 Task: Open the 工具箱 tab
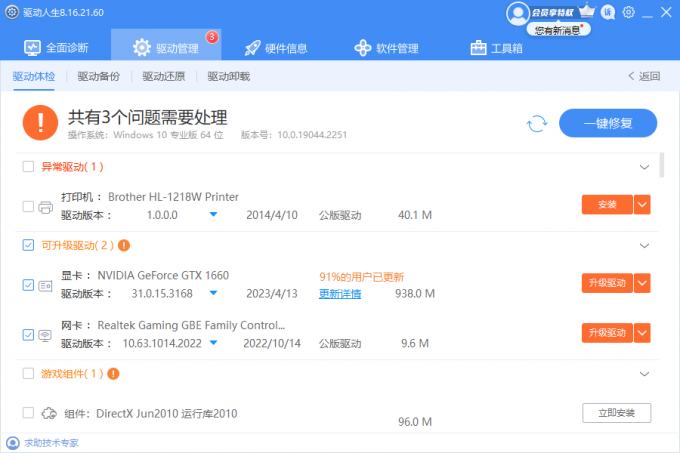pos(497,48)
